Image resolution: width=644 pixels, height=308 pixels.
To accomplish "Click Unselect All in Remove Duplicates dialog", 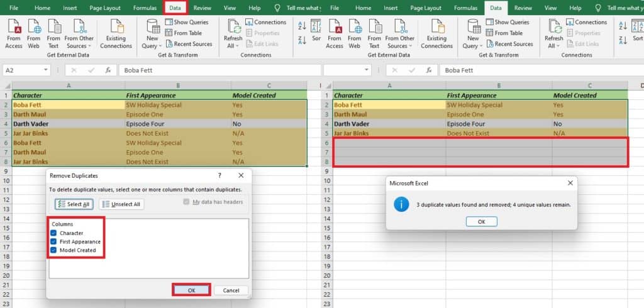I will (121, 204).
